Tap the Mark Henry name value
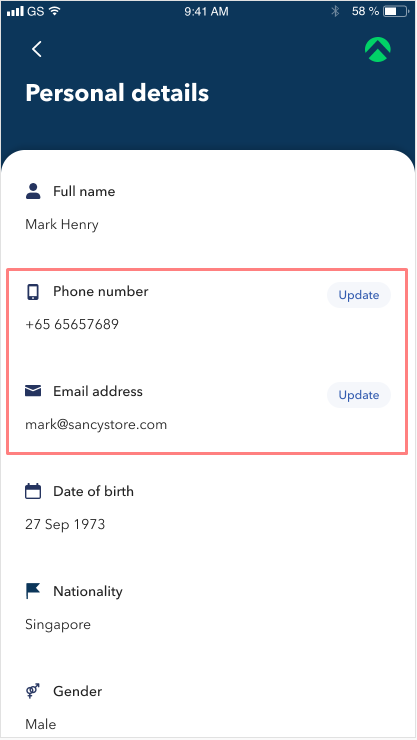Image resolution: width=417 pixels, height=740 pixels. click(62, 225)
